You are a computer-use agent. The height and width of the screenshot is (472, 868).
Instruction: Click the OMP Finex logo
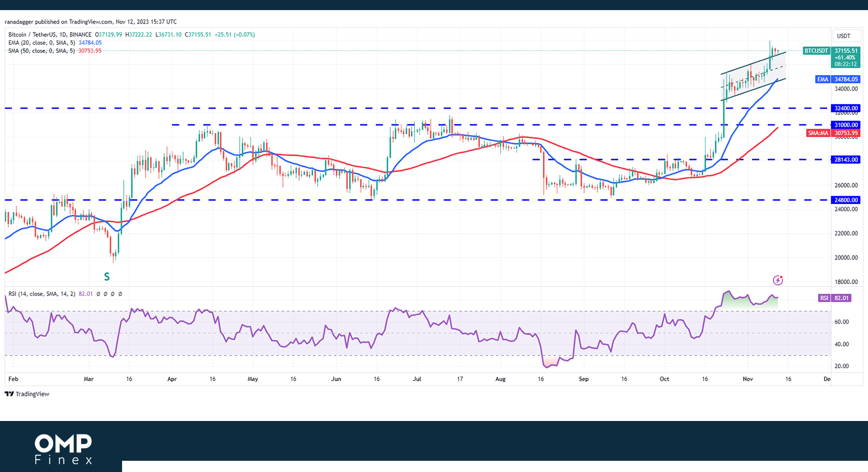(63, 449)
